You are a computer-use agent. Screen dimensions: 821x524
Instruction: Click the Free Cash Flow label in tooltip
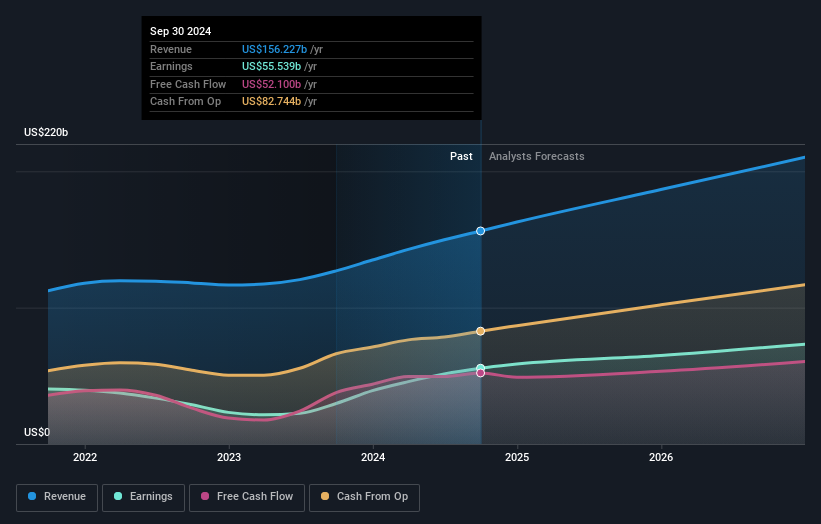pos(188,84)
